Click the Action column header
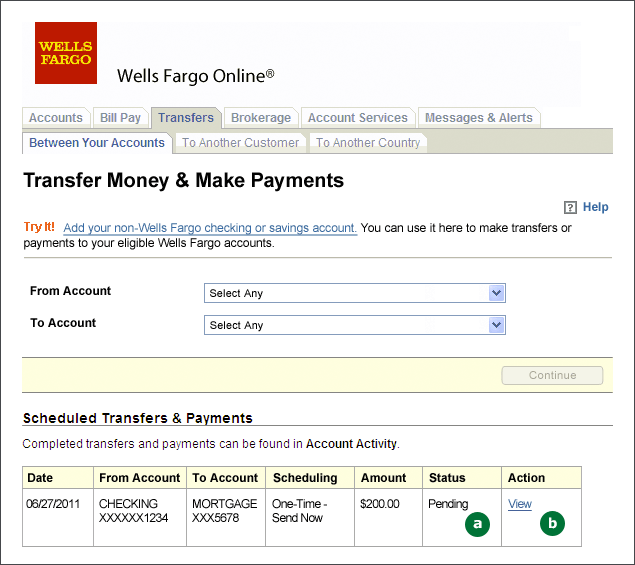635x565 pixels. [541, 478]
